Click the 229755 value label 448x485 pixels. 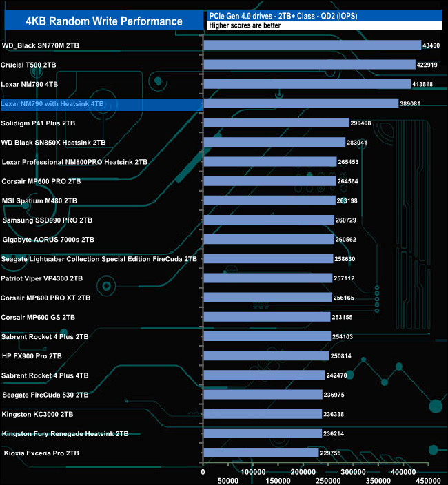pos(330,453)
